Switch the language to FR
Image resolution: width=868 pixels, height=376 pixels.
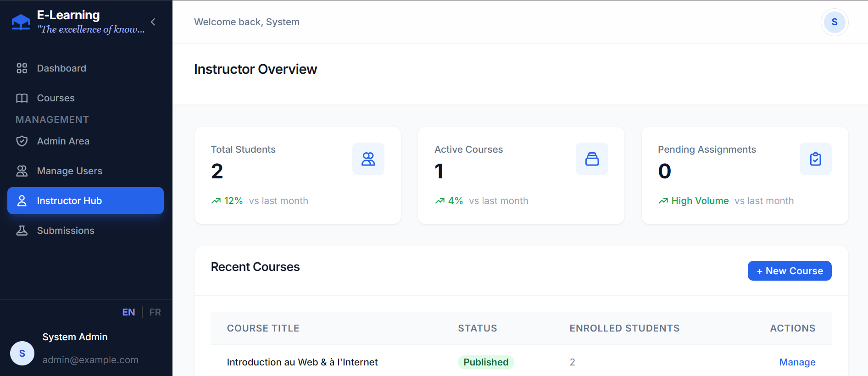click(x=155, y=312)
